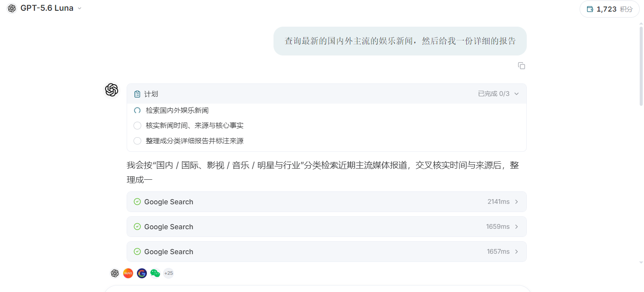Click the 2141ms duration label
Viewport: 644px width, 292px height.
(x=498, y=202)
